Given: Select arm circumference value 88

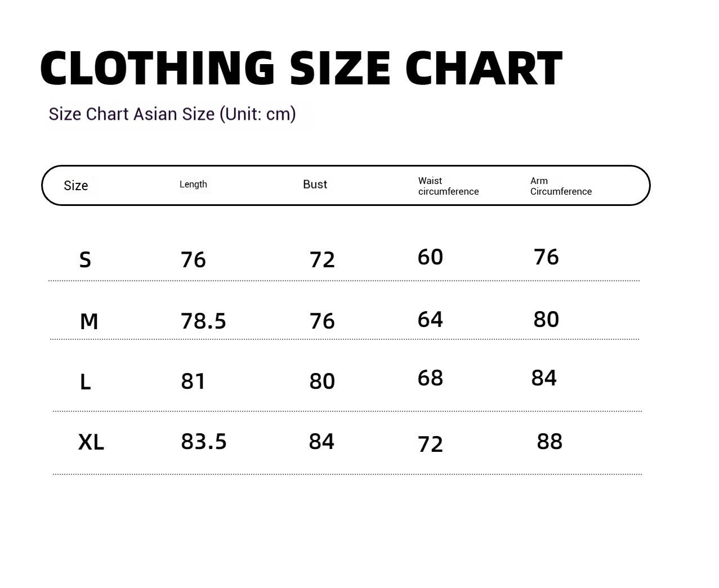Looking at the screenshot, I should [x=550, y=442].
